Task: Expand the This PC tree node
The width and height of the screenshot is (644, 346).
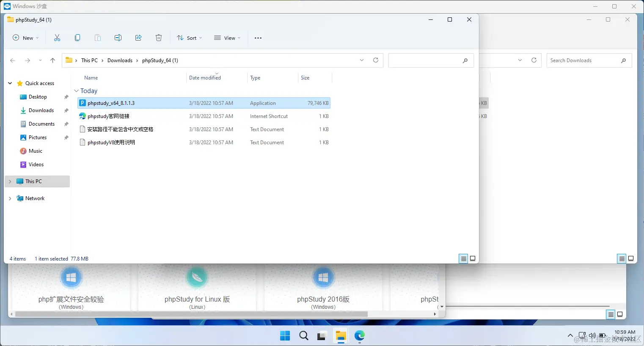Action: tap(10, 181)
